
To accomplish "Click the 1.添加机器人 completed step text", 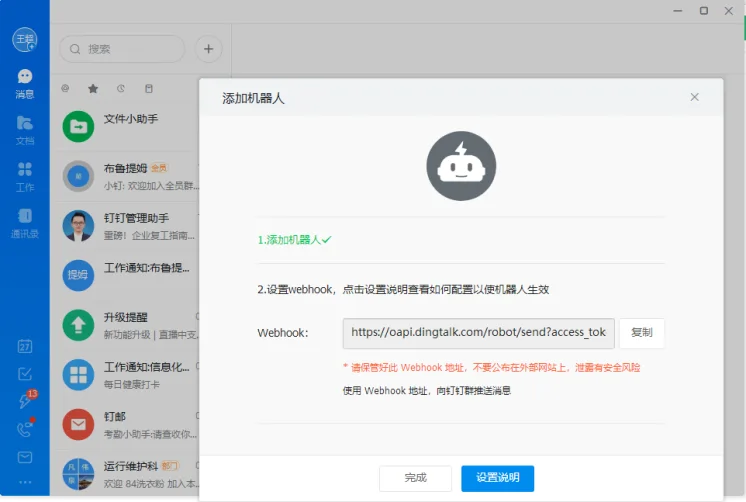I will tap(294, 240).
